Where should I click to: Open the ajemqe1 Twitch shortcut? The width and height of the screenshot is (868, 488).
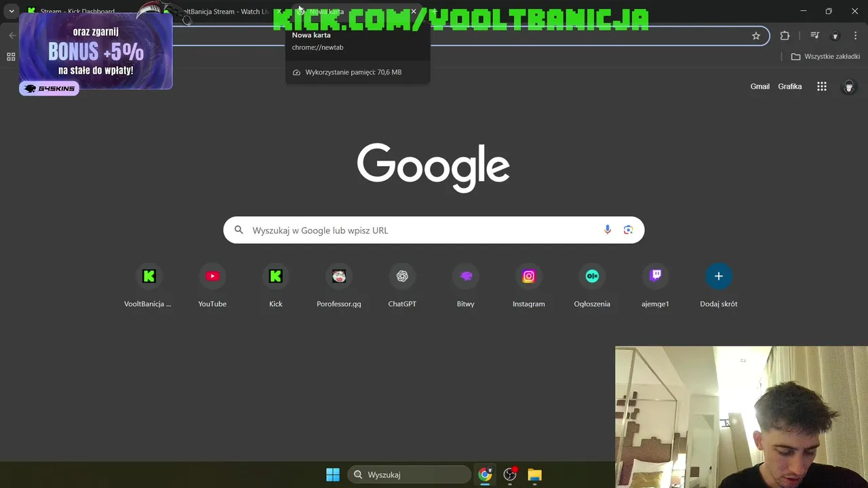pos(655,286)
